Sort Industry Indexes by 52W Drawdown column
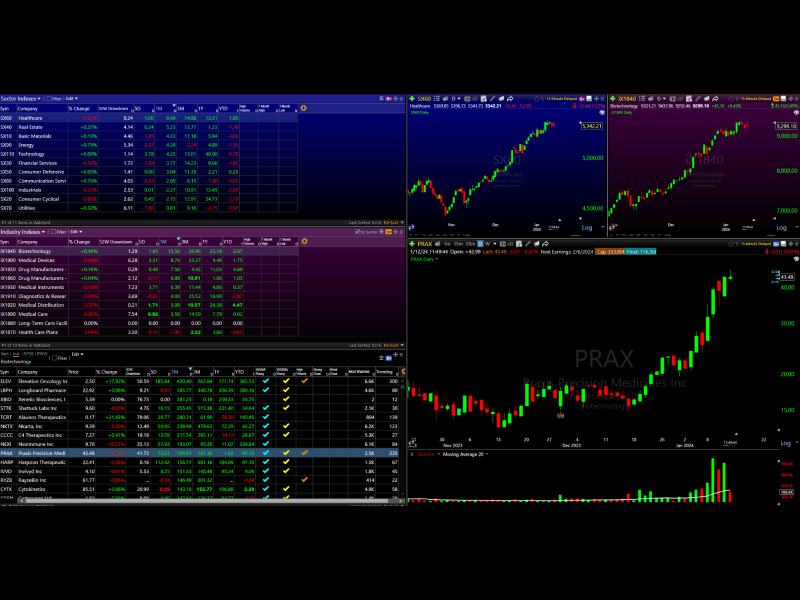 coord(116,242)
